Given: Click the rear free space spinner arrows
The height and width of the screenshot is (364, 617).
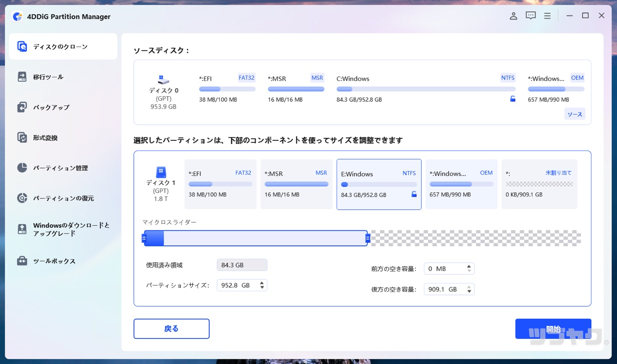Looking at the screenshot, I should click(469, 289).
